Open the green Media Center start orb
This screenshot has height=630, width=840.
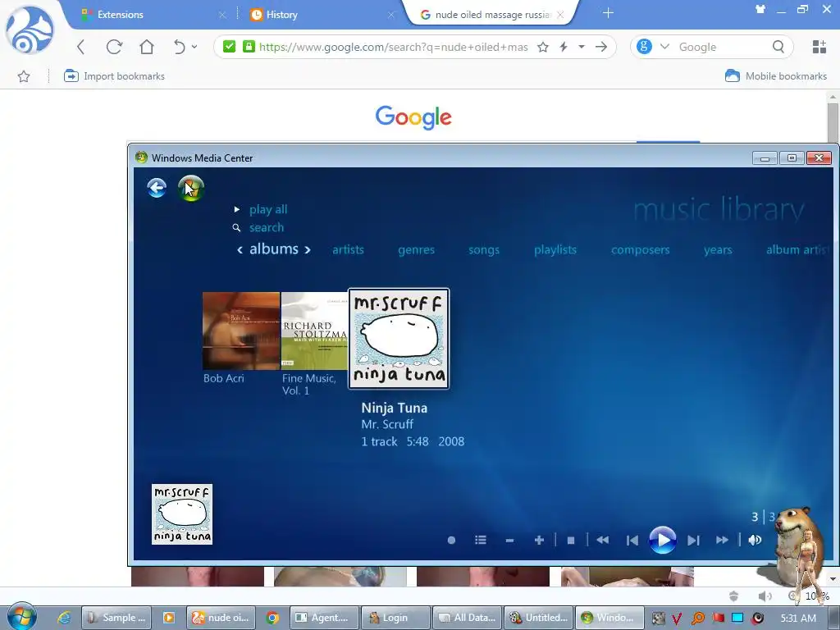point(191,188)
